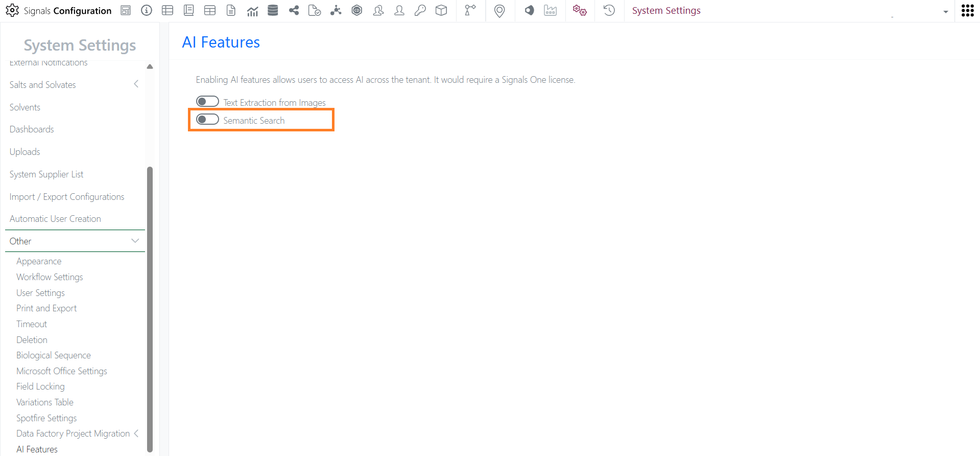Open the table list icon
This screenshot has height=456, width=980.
[x=168, y=10]
